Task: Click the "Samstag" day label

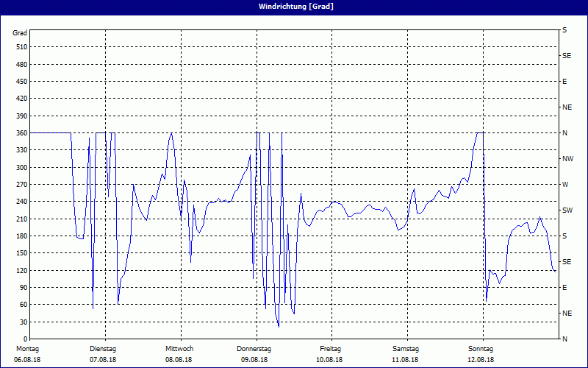Action: 406,349
